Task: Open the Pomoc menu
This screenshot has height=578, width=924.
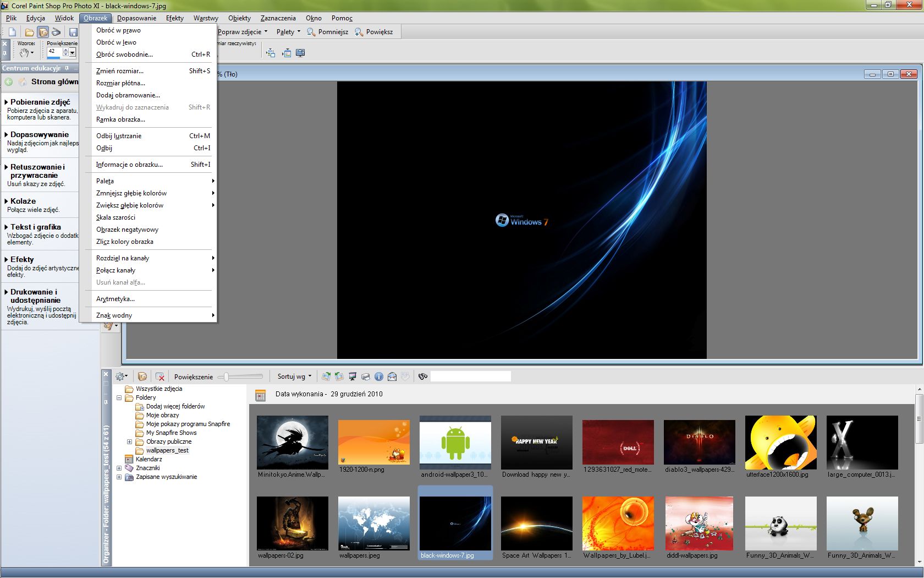Action: pyautogui.click(x=342, y=18)
